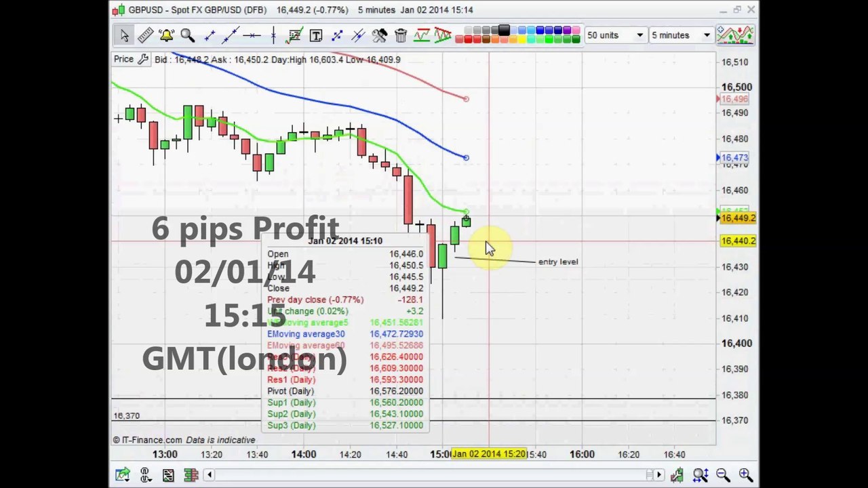
Task: Select the vertical line tool
Action: coord(273,35)
